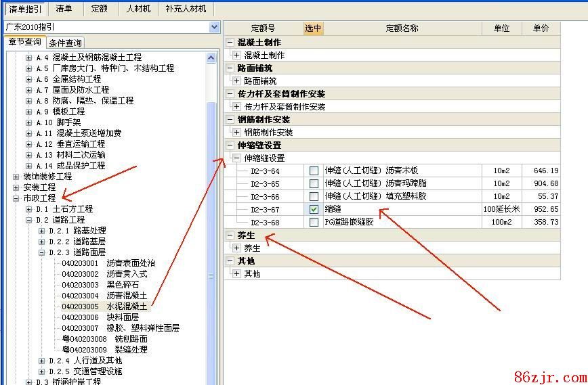588x385 pixels.
Task: Expand the 混凝土制作 sub-item
Action: coord(236,55)
